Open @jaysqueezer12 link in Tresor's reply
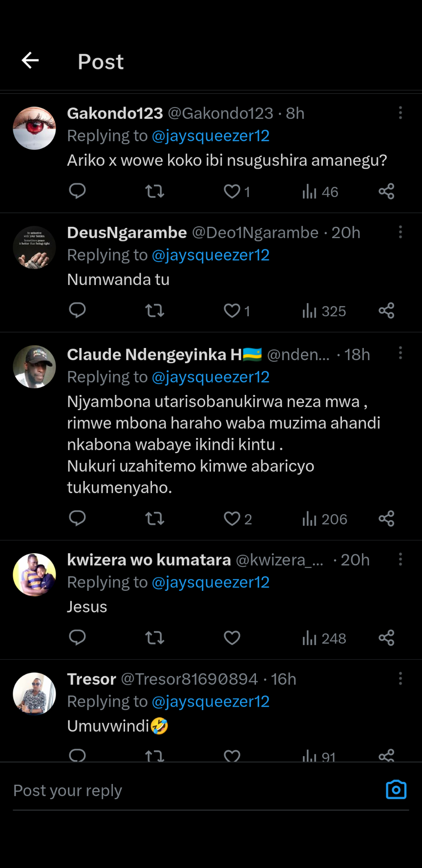Image resolution: width=422 pixels, height=868 pixels. [x=211, y=701]
